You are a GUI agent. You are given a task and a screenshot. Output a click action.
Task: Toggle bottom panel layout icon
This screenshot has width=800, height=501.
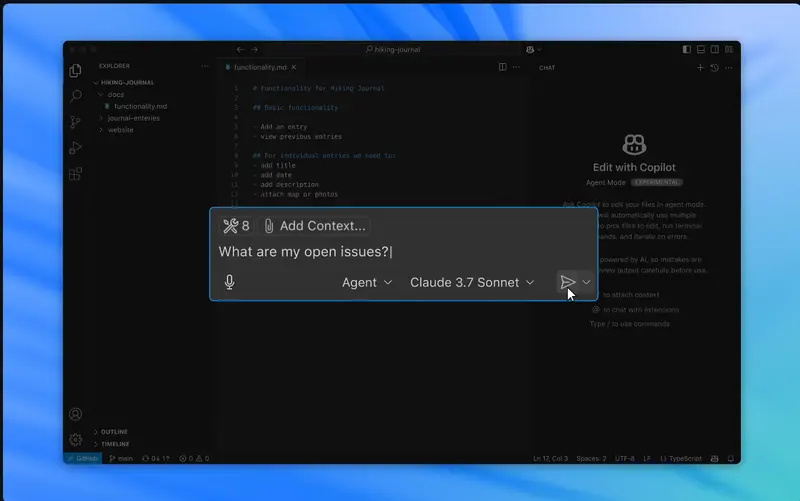(701, 49)
